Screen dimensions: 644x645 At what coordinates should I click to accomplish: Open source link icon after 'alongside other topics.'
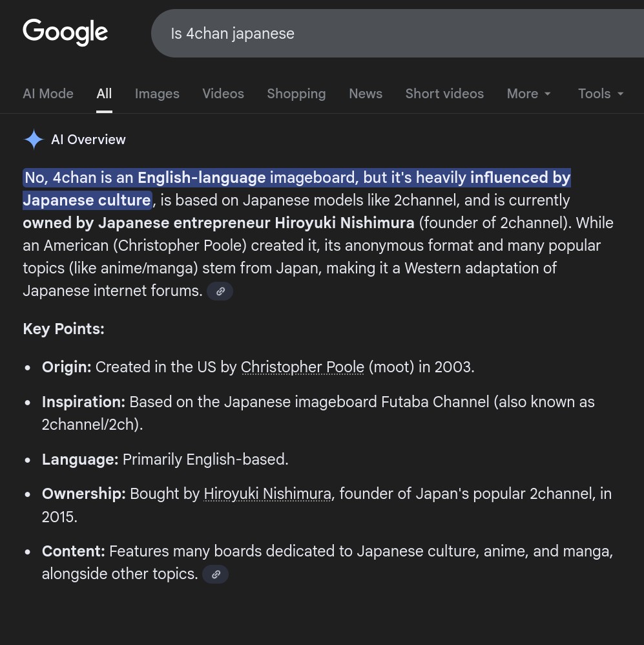[216, 575]
